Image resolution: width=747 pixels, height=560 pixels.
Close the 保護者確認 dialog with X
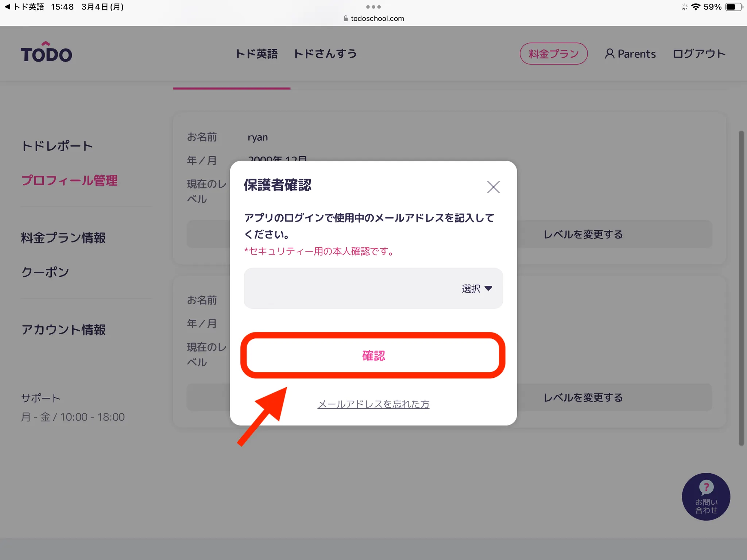click(x=493, y=187)
